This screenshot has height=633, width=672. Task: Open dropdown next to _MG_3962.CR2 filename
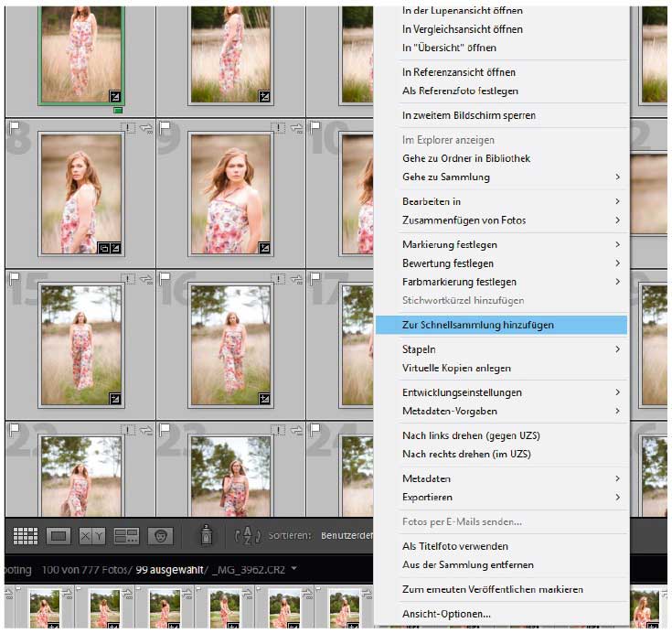coord(293,569)
